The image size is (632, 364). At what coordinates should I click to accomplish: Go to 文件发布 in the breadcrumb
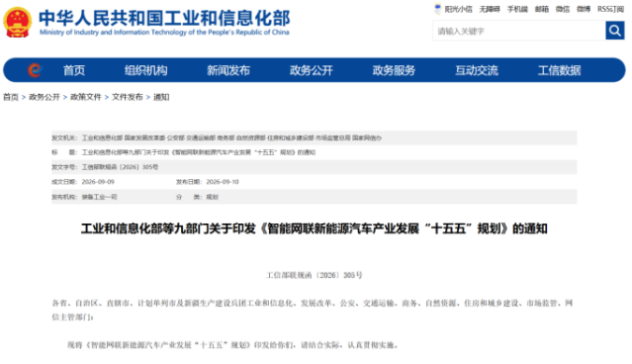[x=128, y=97]
